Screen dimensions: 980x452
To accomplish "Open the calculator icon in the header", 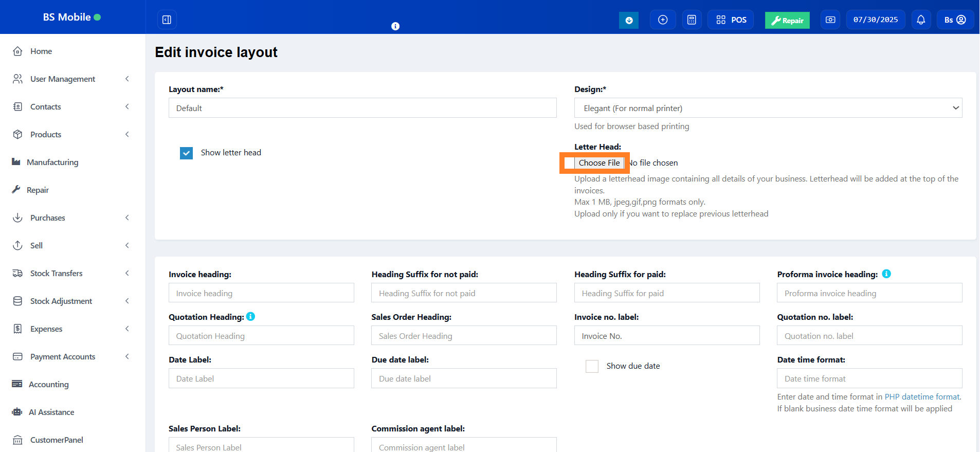I will pyautogui.click(x=692, y=20).
